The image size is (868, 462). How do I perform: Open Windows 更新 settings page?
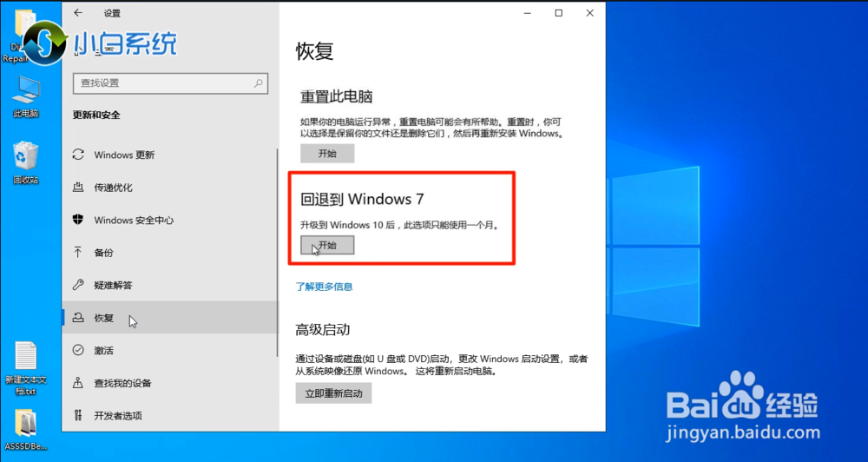[x=169, y=155]
